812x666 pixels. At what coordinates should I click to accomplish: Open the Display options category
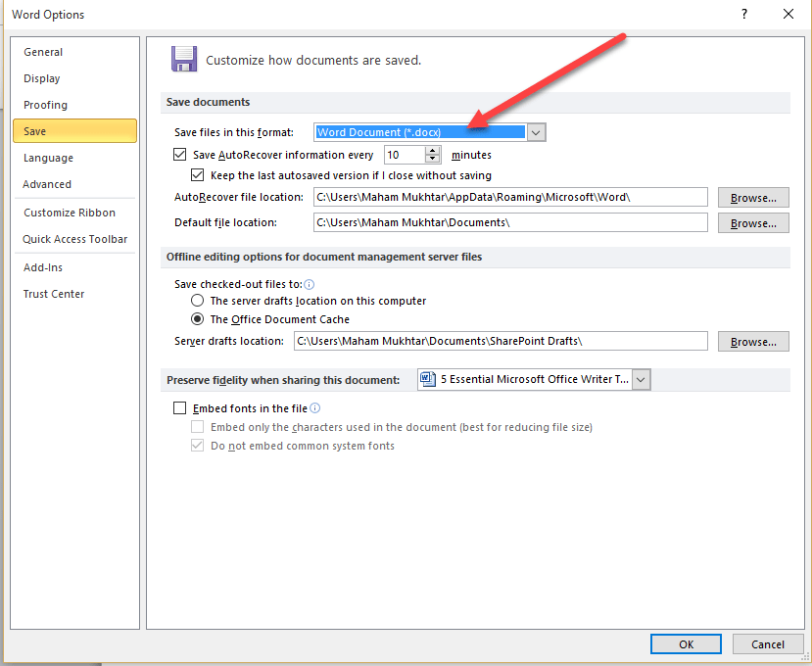[42, 78]
